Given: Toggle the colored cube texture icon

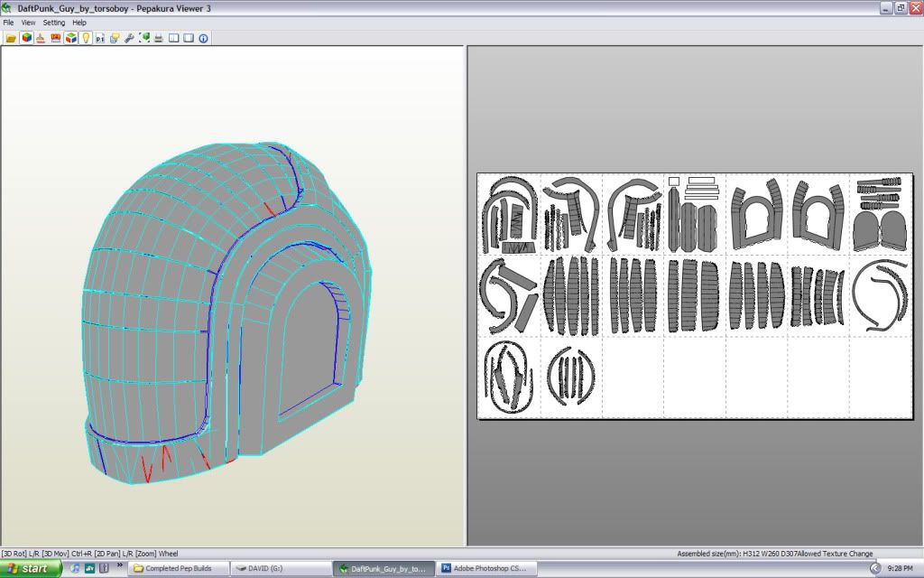Looking at the screenshot, I should click(26, 38).
